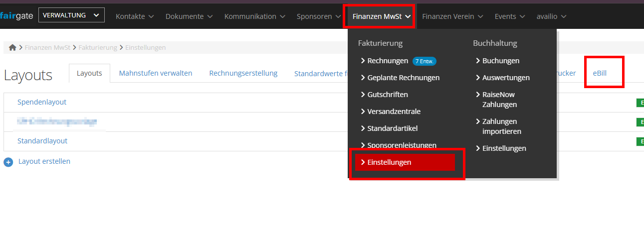Switch to the eBill tab

pyautogui.click(x=600, y=73)
